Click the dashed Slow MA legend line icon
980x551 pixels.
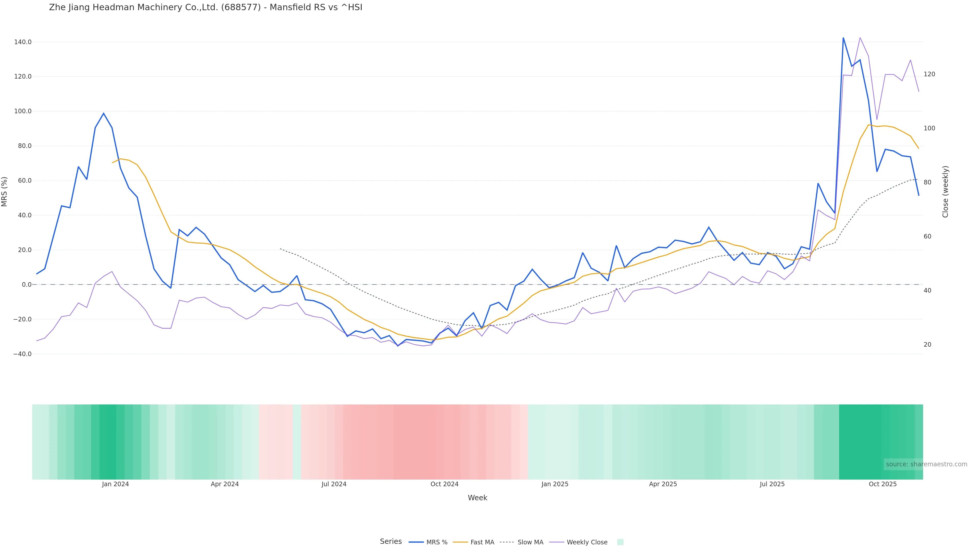[507, 542]
